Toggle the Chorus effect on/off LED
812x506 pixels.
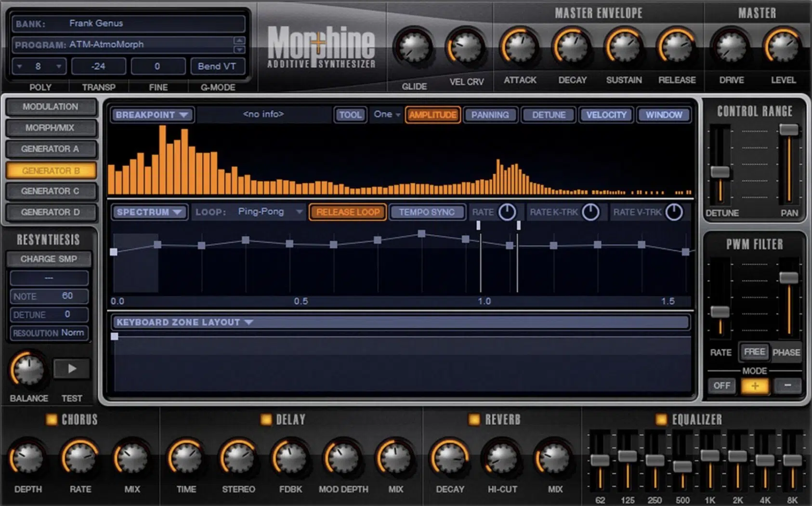click(51, 419)
